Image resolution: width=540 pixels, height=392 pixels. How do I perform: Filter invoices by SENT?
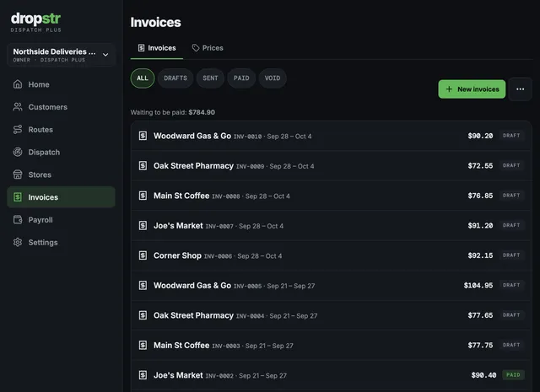tap(210, 78)
